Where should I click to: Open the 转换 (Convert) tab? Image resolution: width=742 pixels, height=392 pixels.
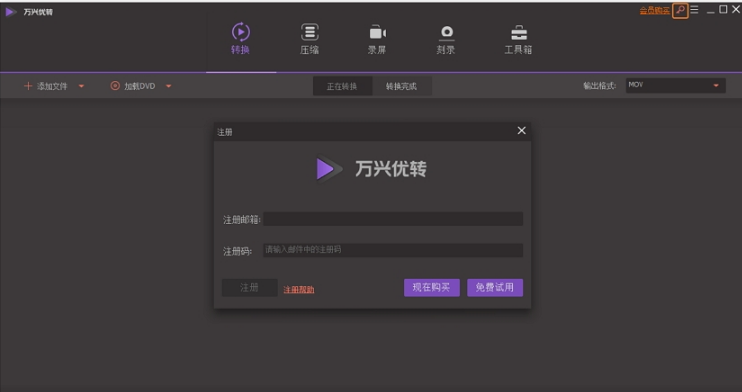point(240,38)
